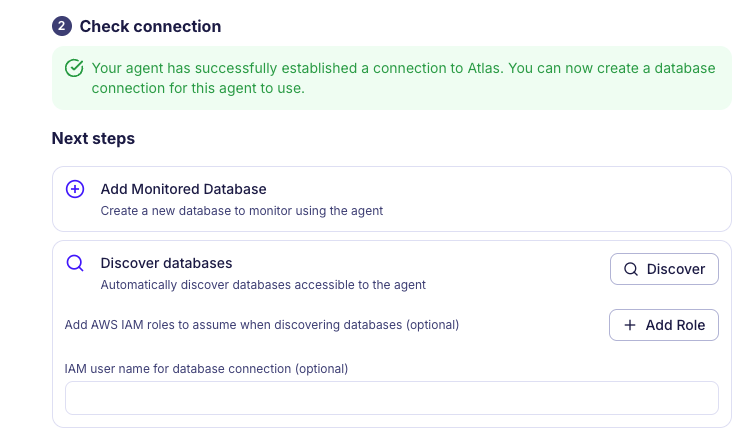Select the Add Monitored Database title
Viewport: 754px width, 440px height.
pyautogui.click(x=183, y=188)
